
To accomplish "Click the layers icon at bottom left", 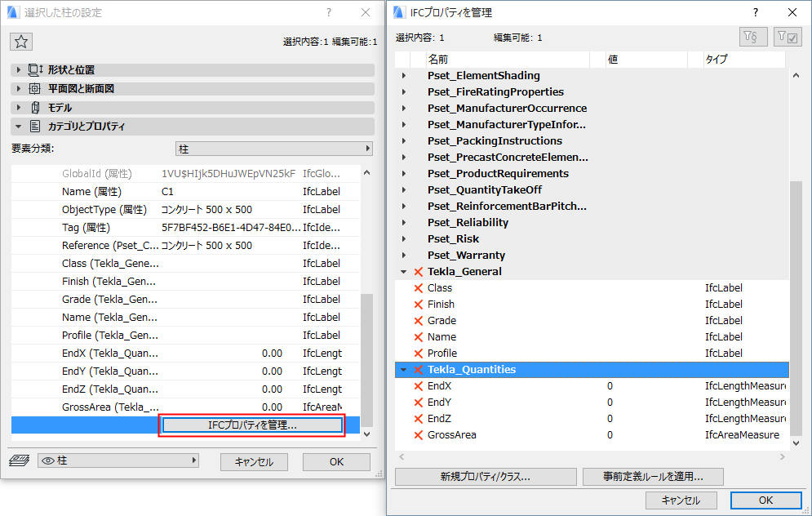I will (x=18, y=461).
